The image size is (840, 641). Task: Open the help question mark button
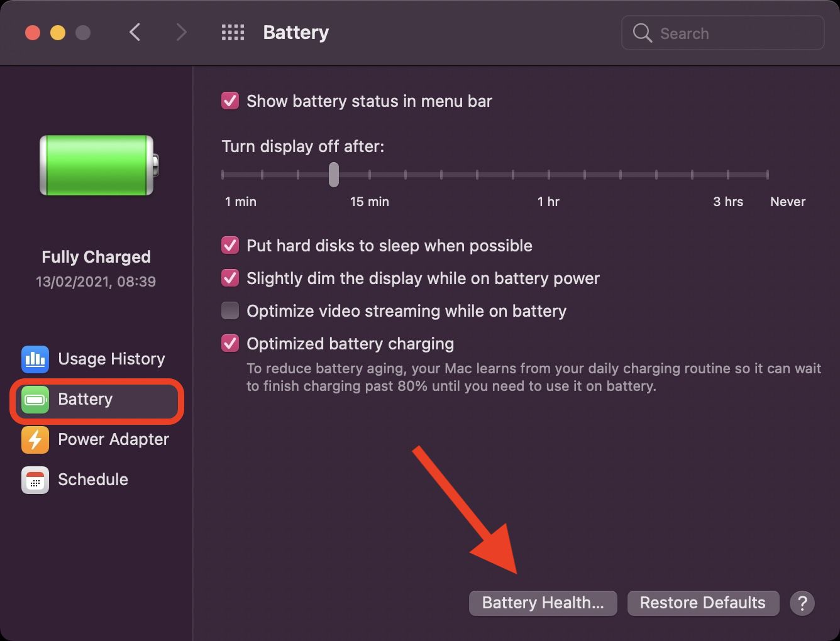[802, 603]
